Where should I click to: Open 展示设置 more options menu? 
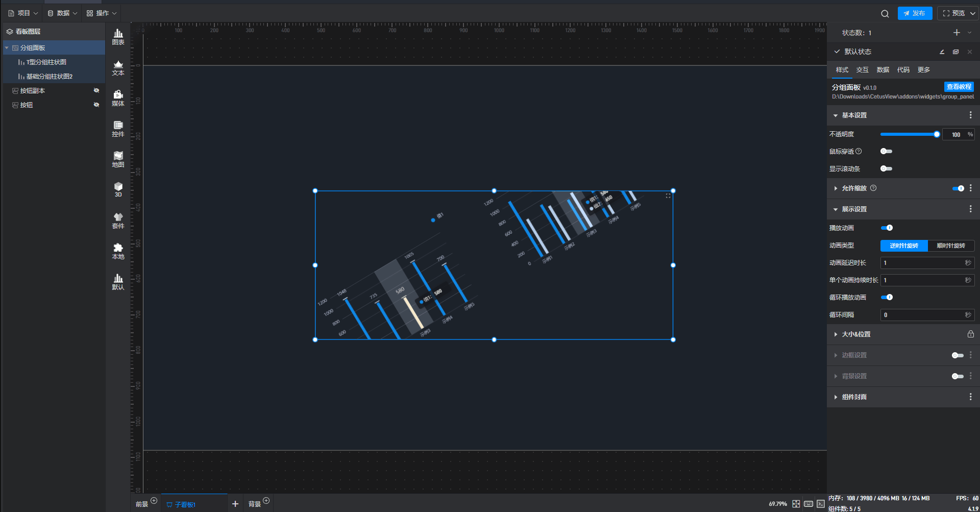click(x=970, y=209)
